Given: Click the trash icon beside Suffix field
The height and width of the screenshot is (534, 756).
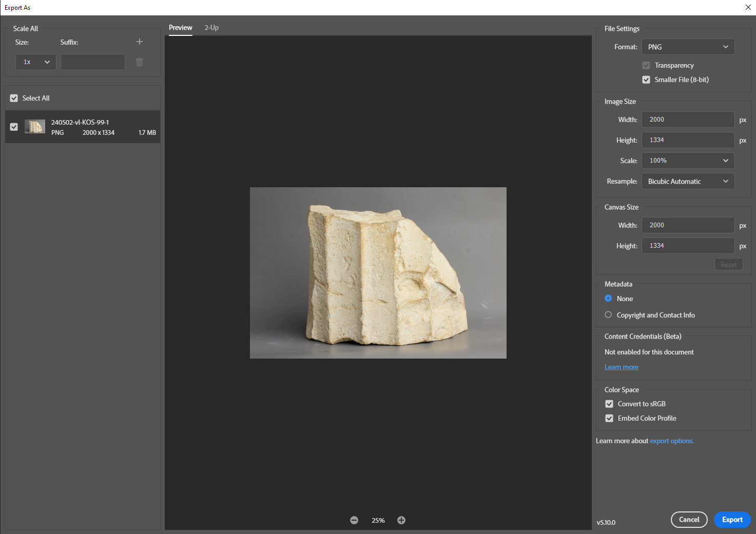Looking at the screenshot, I should pyautogui.click(x=139, y=62).
